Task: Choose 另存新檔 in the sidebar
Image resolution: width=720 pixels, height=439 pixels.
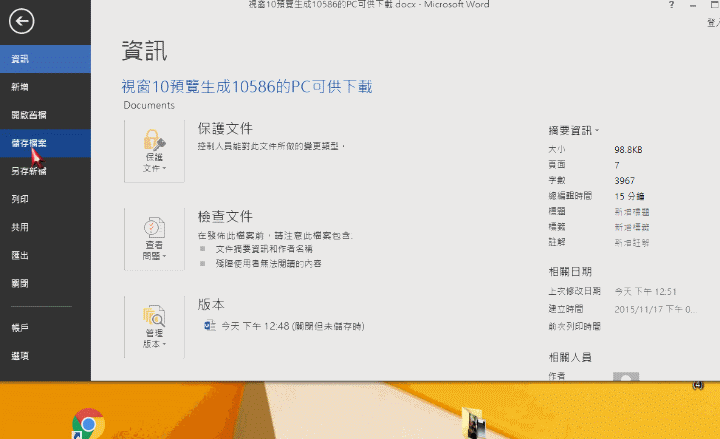Action: [x=45, y=171]
